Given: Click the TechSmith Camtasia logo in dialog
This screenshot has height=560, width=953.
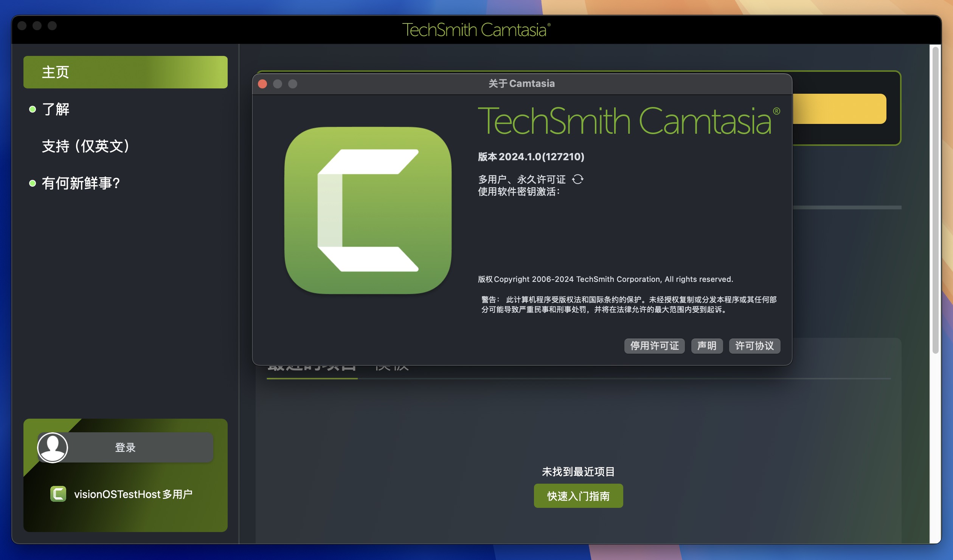Looking at the screenshot, I should coord(629,120).
